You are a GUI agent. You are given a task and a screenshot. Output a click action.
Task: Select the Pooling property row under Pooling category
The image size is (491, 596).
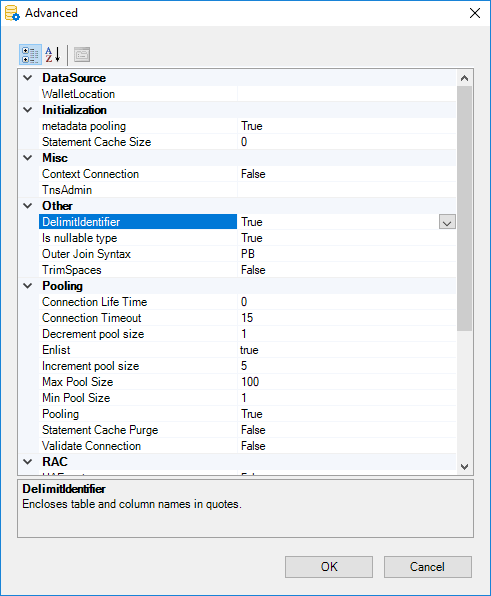[x=138, y=414]
